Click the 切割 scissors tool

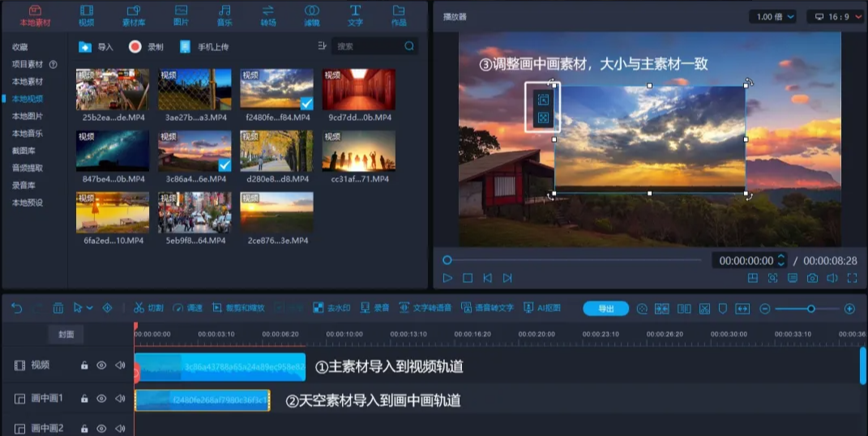coord(148,308)
